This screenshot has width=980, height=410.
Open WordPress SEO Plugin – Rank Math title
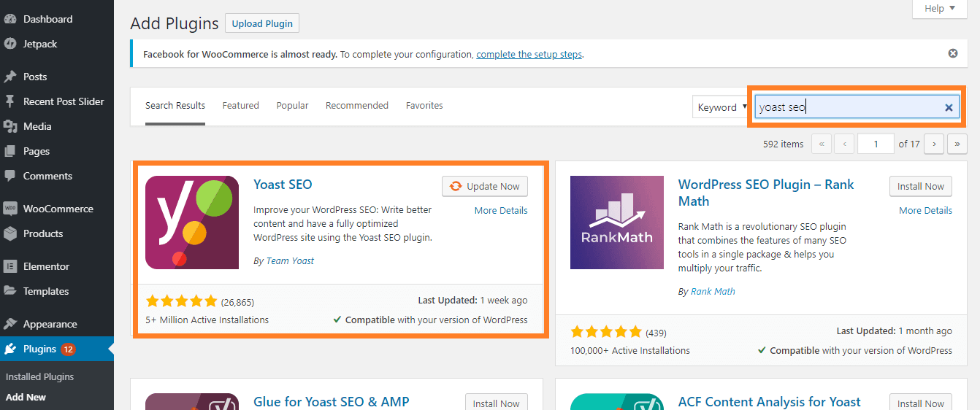pos(766,193)
